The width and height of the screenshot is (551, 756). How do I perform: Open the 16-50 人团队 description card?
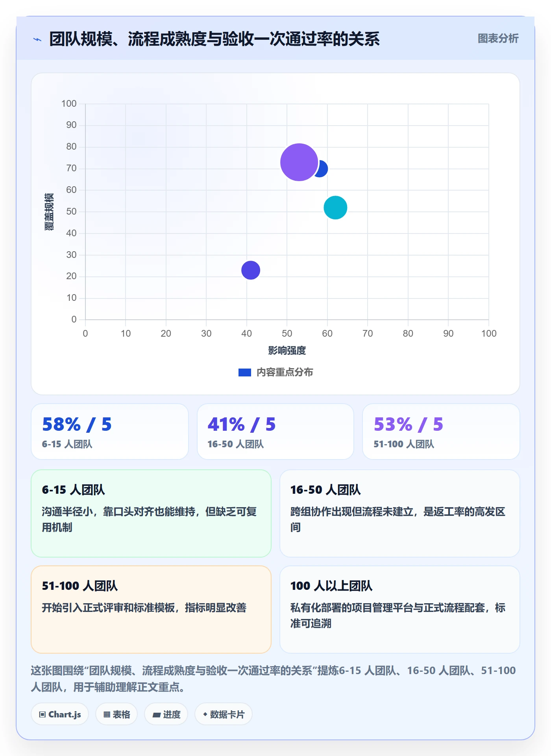400,513
